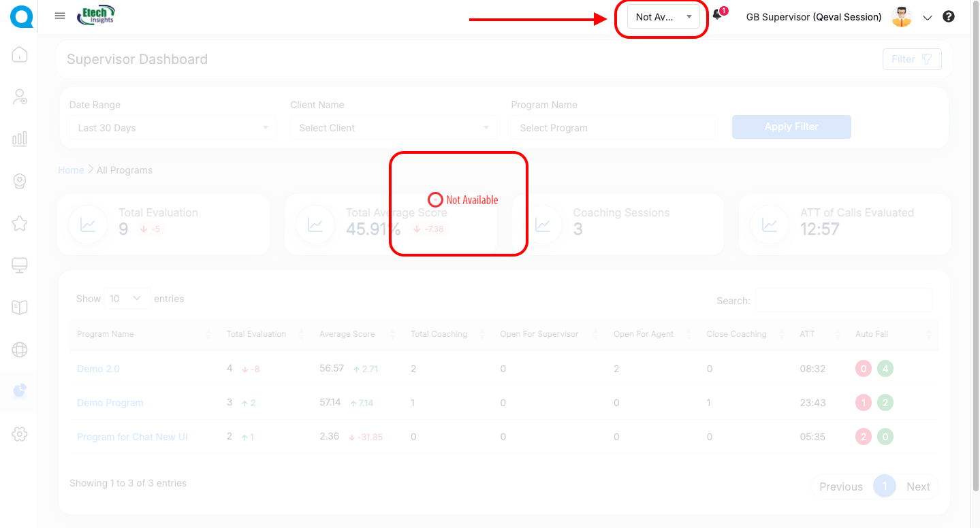Screen dimensions: 980x528
Task: Open the settings gear sidebar icon
Action: [x=20, y=434]
